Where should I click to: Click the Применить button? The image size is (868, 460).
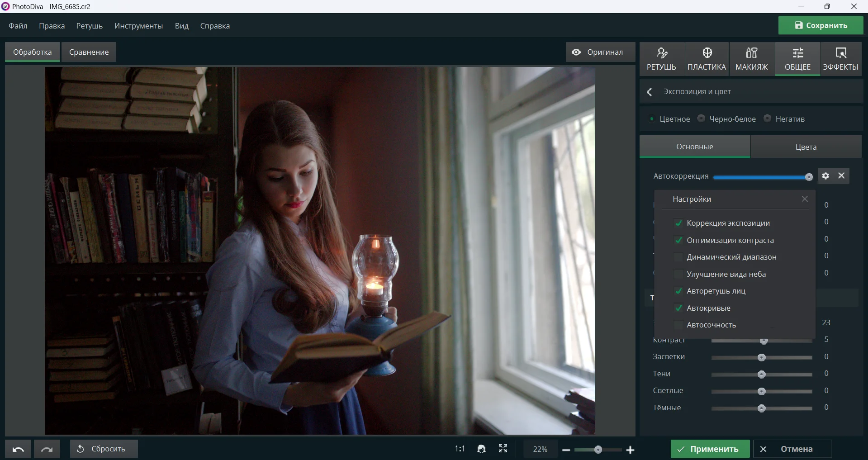(x=710, y=449)
